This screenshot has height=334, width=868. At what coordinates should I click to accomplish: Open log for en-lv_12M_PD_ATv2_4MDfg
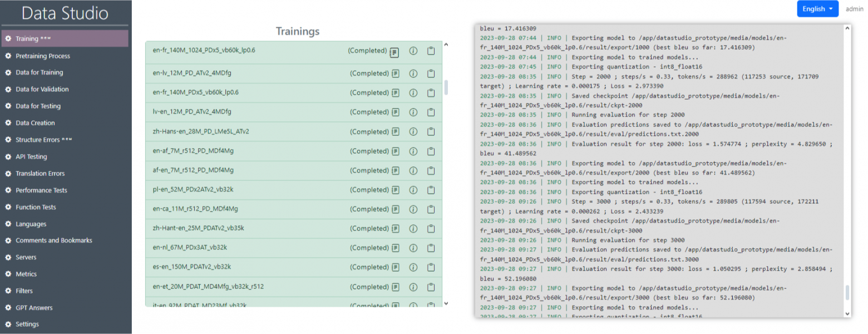point(396,73)
